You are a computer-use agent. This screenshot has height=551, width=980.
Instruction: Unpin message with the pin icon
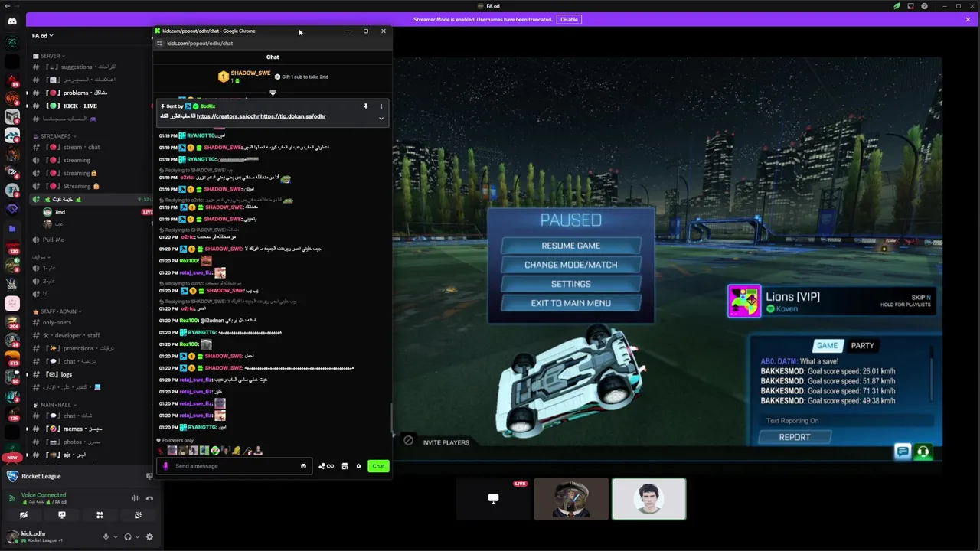pos(365,106)
